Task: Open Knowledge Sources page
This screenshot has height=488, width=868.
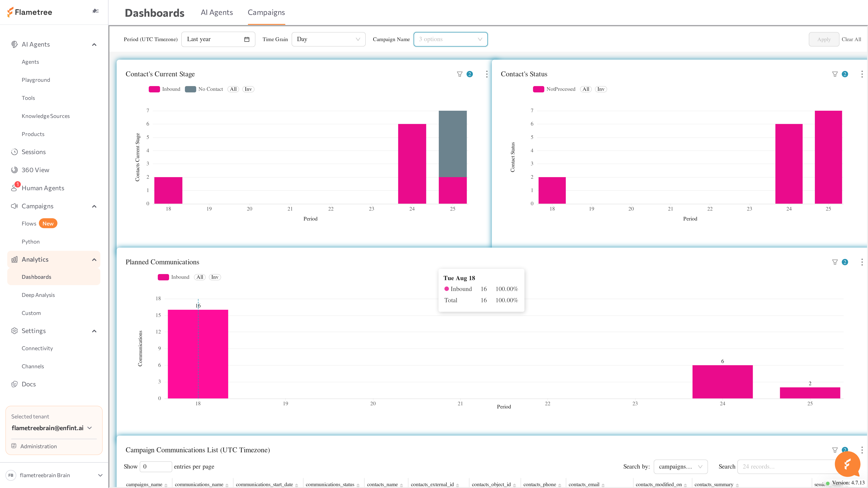Action: pos(45,116)
